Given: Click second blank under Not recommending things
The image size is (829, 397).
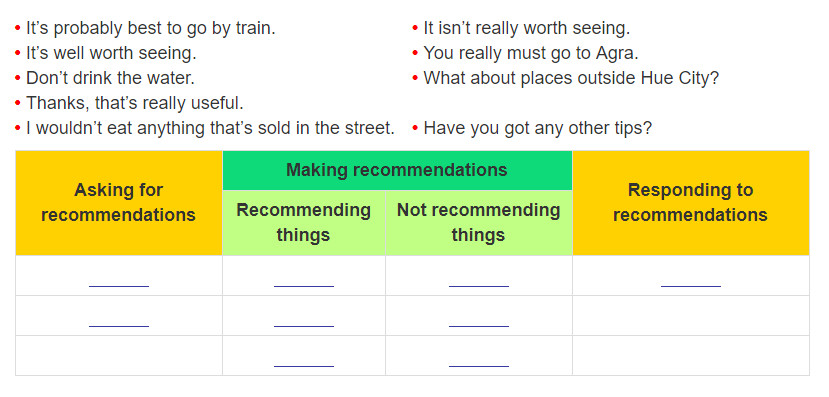Looking at the screenshot, I should tap(479, 320).
